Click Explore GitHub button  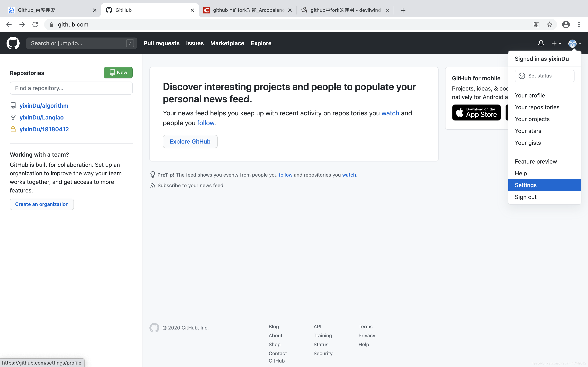tap(190, 141)
